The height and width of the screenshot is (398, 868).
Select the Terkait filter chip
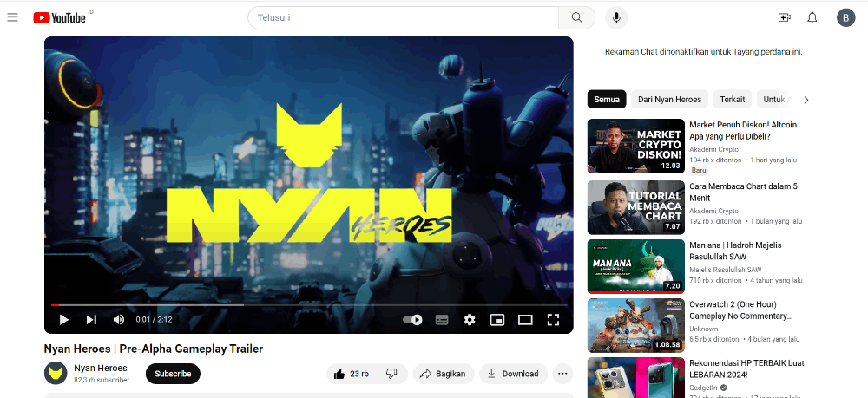pos(732,99)
